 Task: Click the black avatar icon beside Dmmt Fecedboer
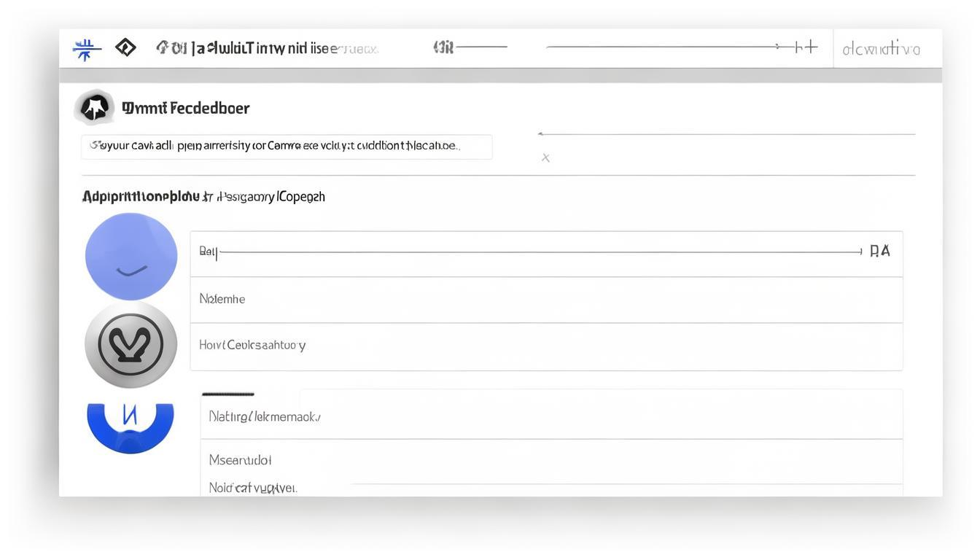click(95, 108)
